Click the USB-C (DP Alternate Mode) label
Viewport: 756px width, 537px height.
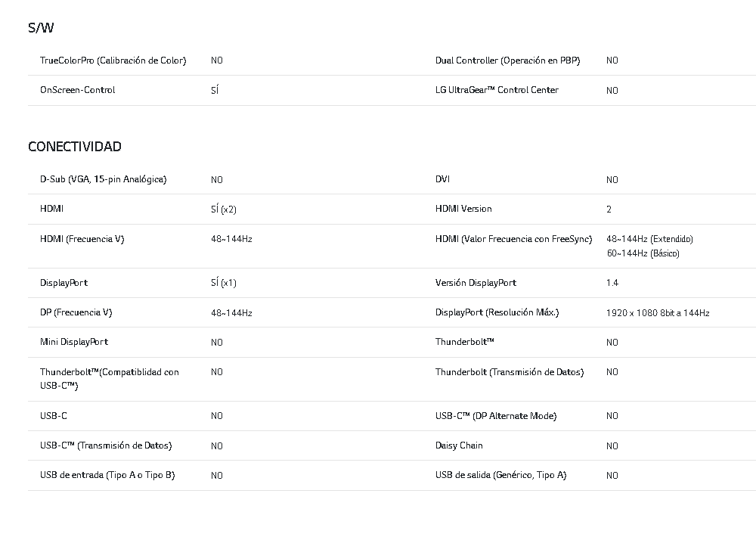pyautogui.click(x=495, y=416)
